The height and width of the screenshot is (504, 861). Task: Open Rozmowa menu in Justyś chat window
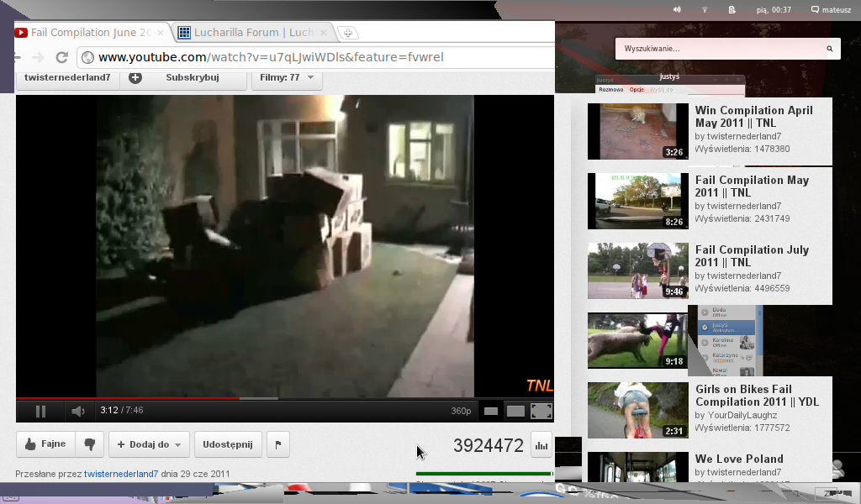coord(610,89)
